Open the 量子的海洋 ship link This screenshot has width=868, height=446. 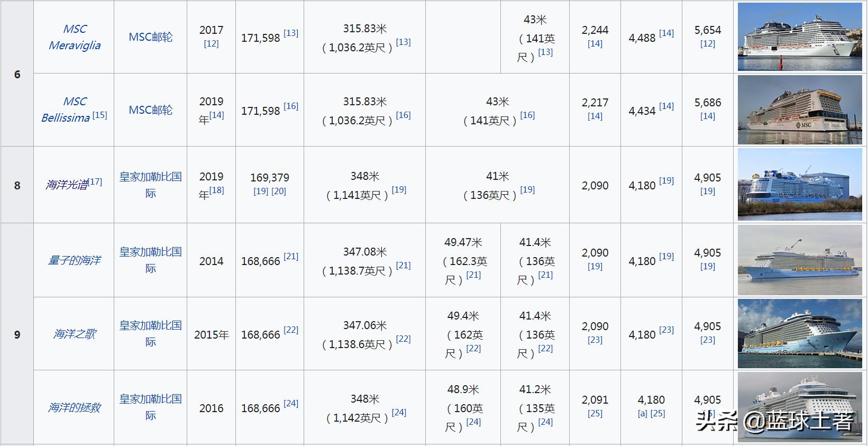click(x=74, y=260)
